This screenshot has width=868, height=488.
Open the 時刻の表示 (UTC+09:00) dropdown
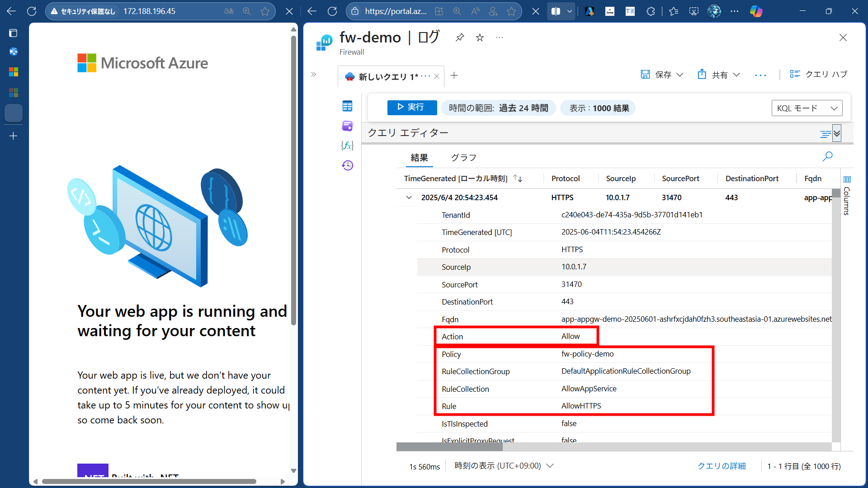click(504, 466)
